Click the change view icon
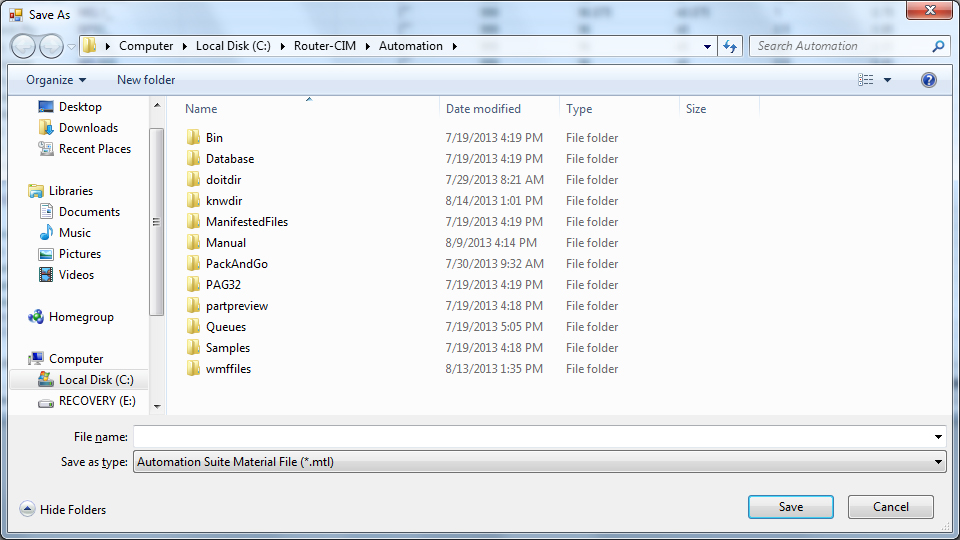960x540 pixels. click(x=865, y=80)
